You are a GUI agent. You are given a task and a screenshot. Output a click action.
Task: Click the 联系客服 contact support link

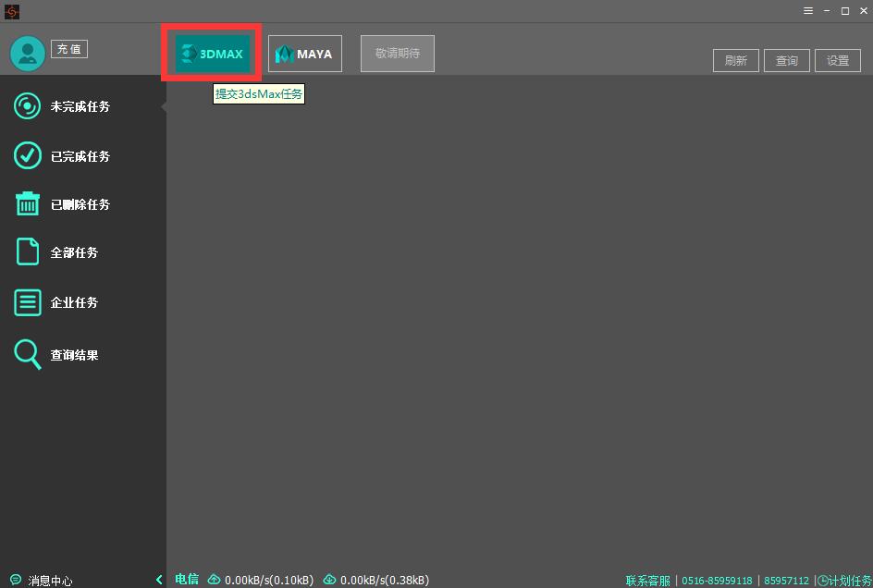click(x=647, y=581)
